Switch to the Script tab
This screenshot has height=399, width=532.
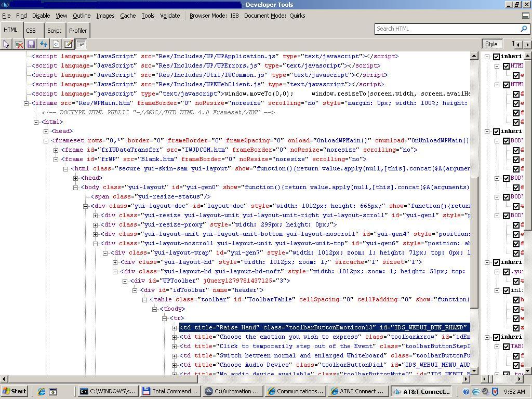(x=54, y=31)
